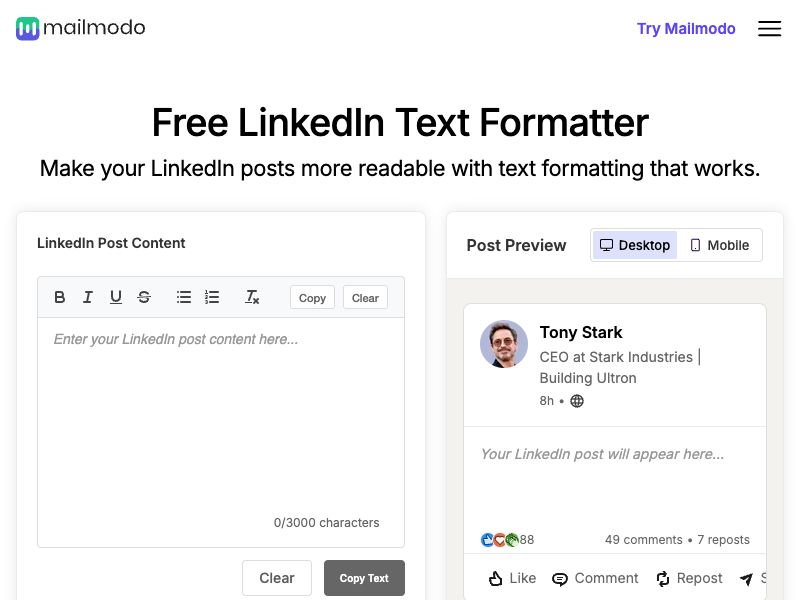Image resolution: width=800 pixels, height=600 pixels.
Task: Switch preview to Desktop view
Action: pos(634,245)
